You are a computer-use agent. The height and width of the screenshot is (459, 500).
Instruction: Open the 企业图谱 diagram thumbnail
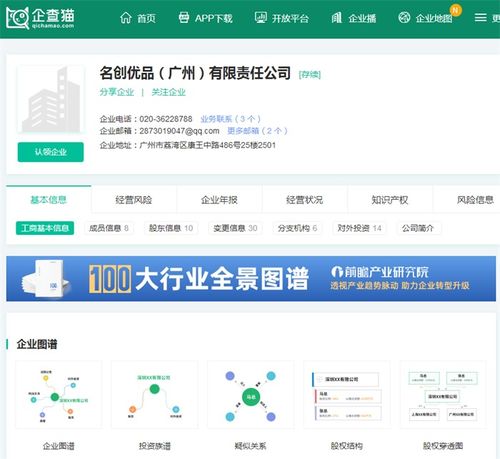click(59, 395)
